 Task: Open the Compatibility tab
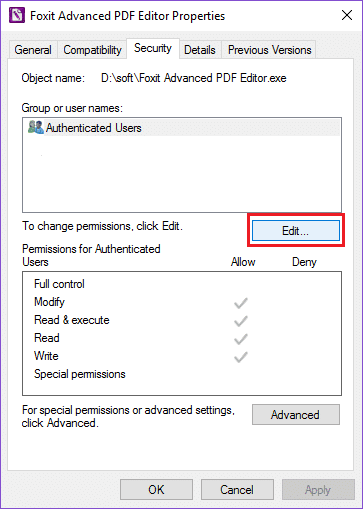[x=92, y=50]
